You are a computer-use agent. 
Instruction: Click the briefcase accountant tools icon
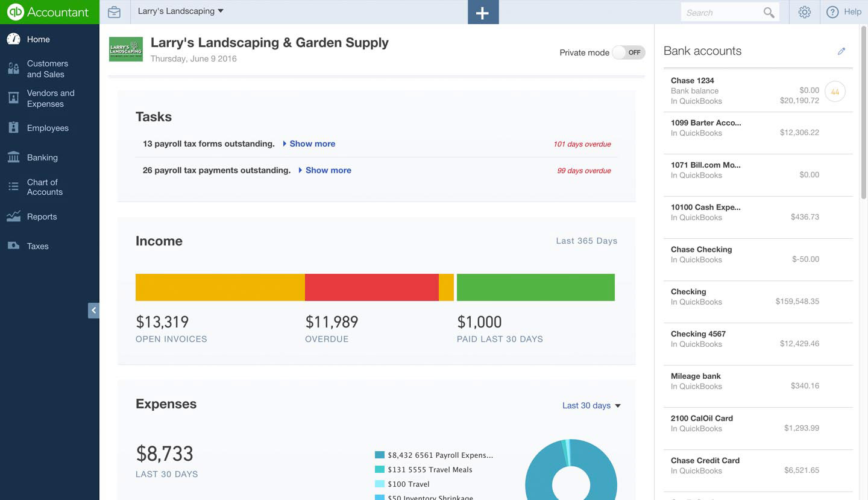click(x=114, y=12)
